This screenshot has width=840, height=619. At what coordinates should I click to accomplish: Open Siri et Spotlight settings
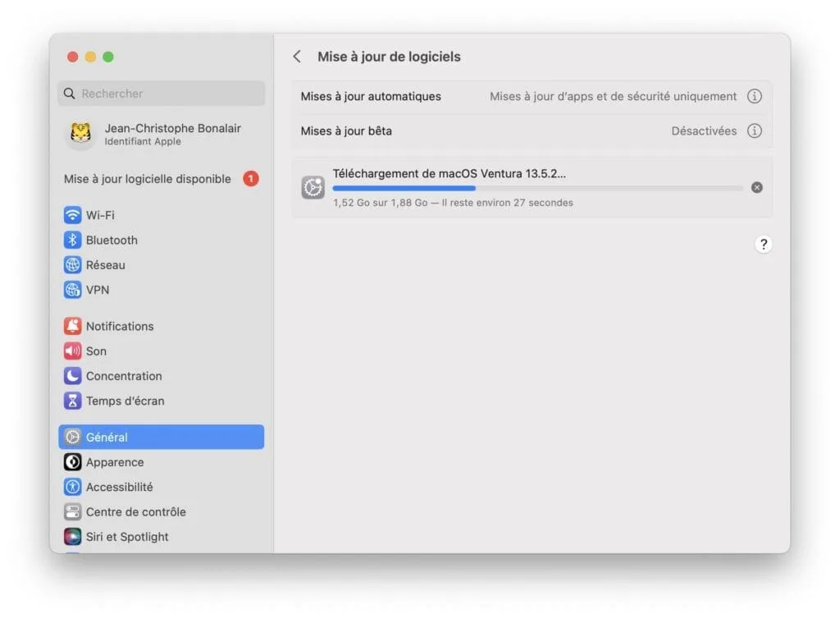tap(127, 536)
